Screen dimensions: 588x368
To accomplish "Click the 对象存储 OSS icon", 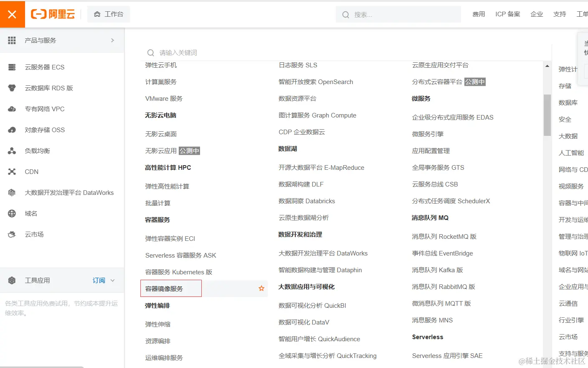I will [x=12, y=130].
